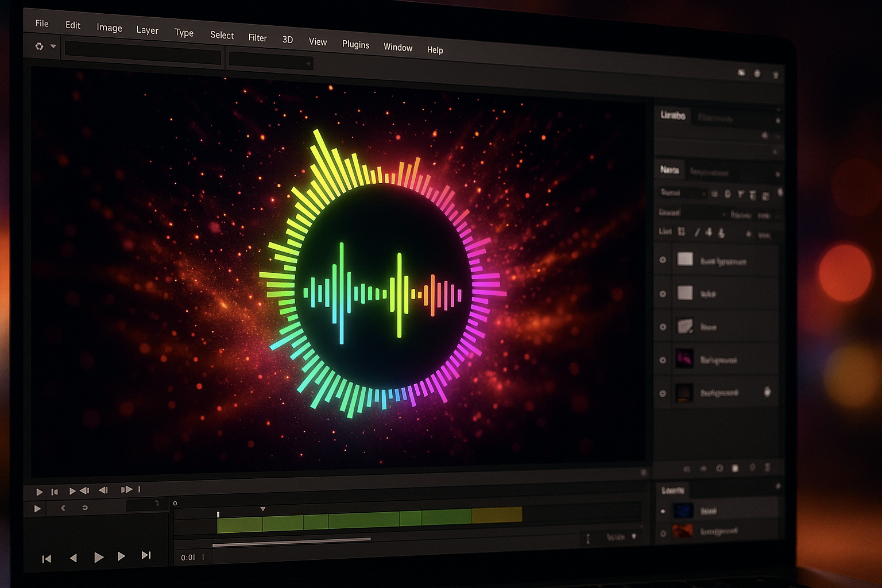882x588 pixels.
Task: Click the lock icon on bottom layer
Action: click(767, 392)
